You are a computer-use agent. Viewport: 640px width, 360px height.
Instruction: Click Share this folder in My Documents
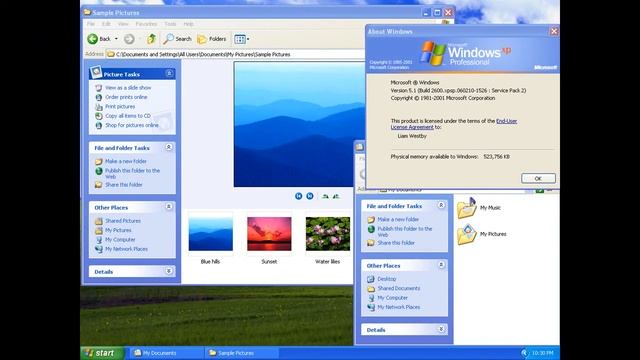tap(396, 243)
